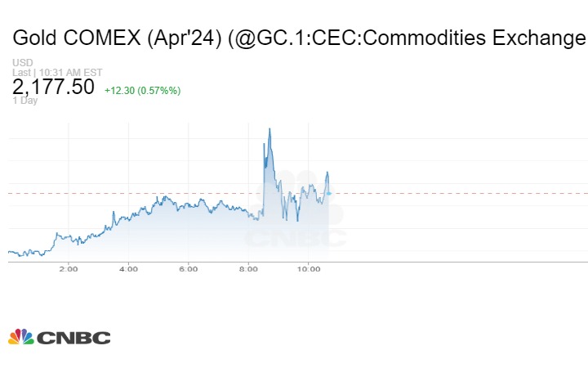The width and height of the screenshot is (588, 368).
Task: Click the 6:00 time axis label
Action: click(x=188, y=269)
